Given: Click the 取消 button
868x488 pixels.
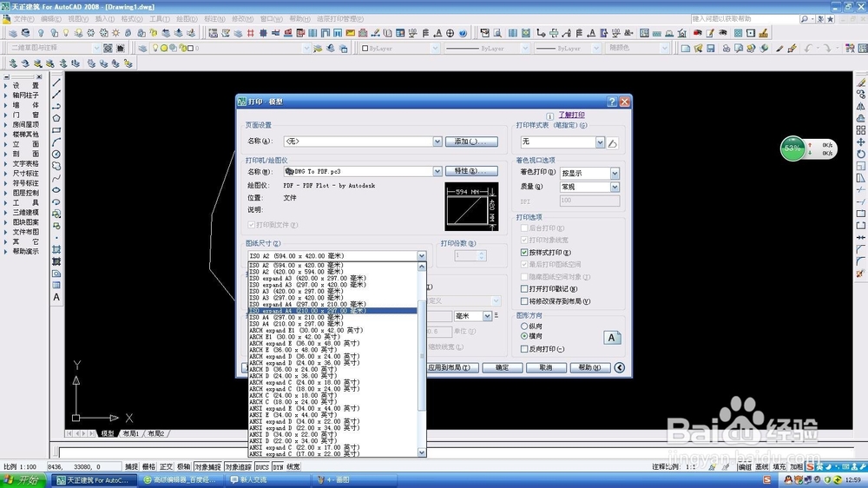Looking at the screenshot, I should (546, 368).
